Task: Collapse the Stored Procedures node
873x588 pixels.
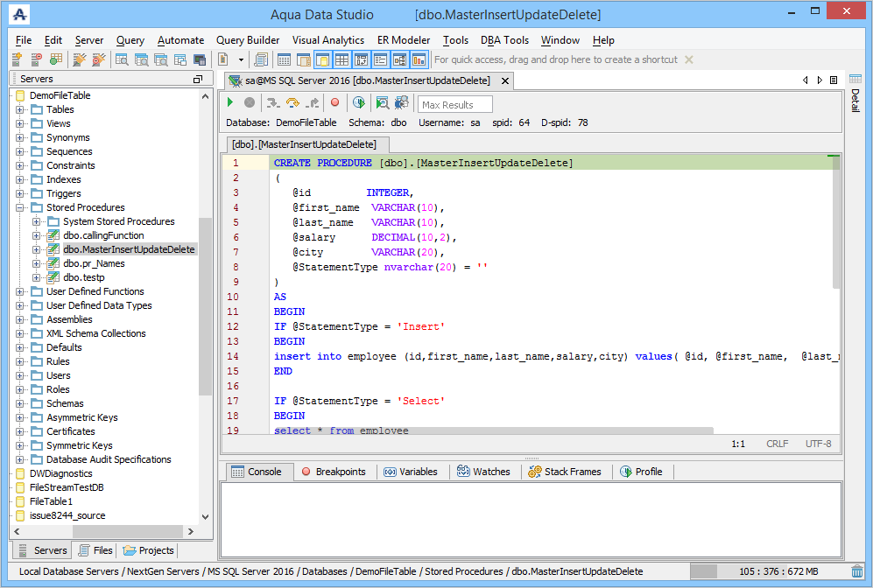Action: (20, 207)
